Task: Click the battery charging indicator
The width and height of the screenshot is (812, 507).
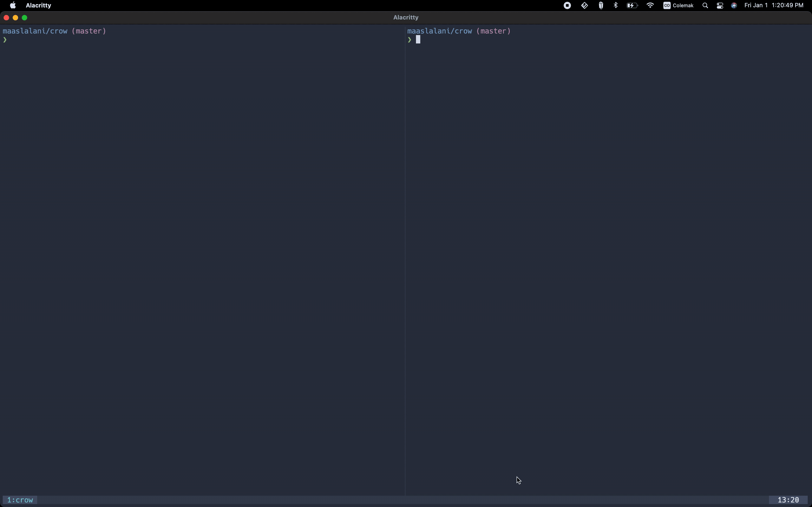Action: pos(632,5)
